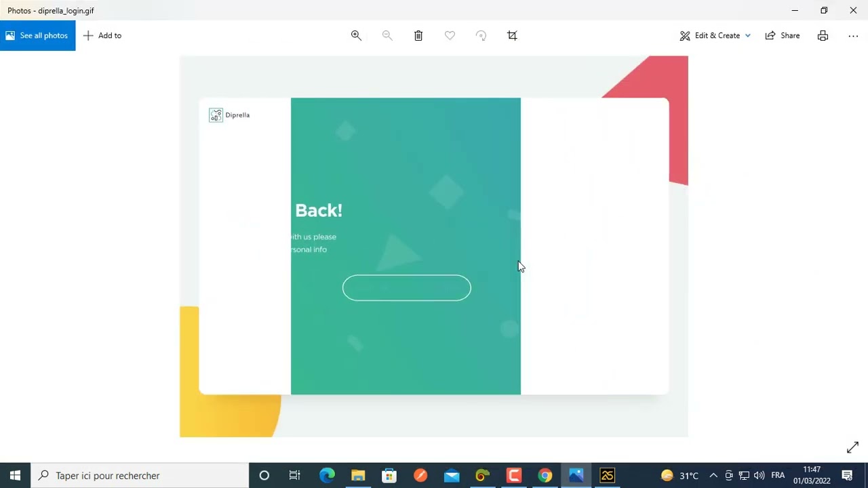The image size is (868, 488).
Task: Open network settings tray icon
Action: pyautogui.click(x=744, y=475)
